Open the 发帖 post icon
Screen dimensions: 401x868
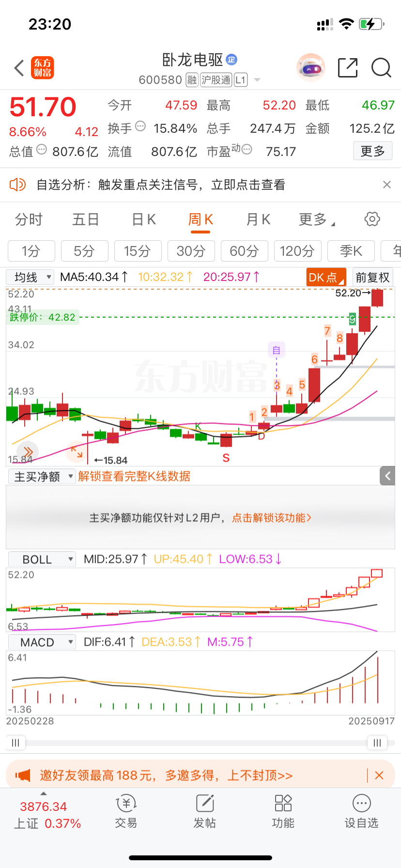(x=204, y=812)
